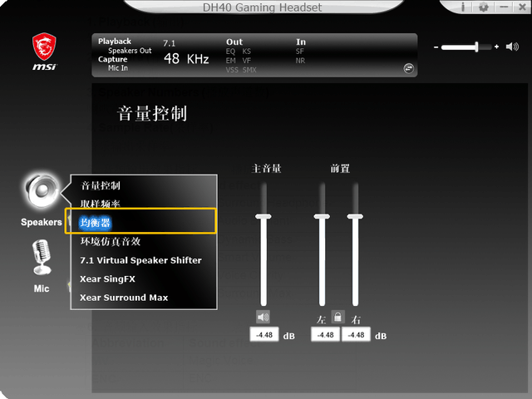Viewport: 532px width, 399px height.
Task: Click the 48 KHz sample rate readout
Action: (x=186, y=59)
